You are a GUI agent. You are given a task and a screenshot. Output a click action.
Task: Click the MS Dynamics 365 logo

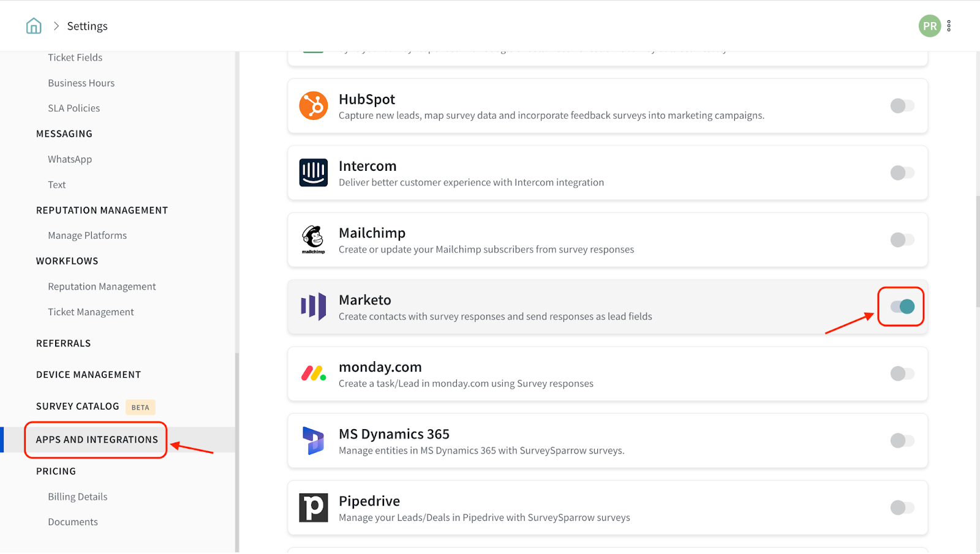(313, 441)
